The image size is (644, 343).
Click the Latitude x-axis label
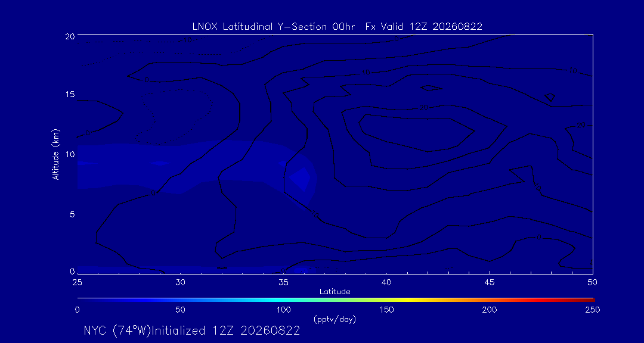tap(335, 292)
